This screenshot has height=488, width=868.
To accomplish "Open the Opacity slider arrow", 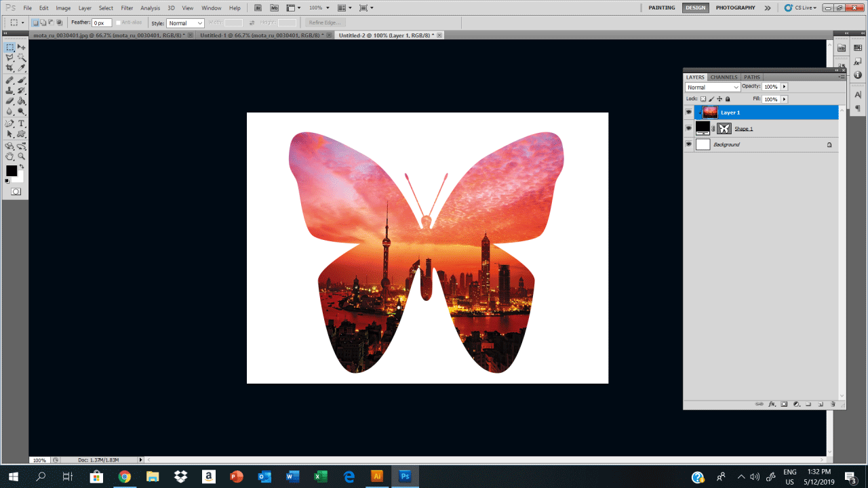I will (x=785, y=87).
